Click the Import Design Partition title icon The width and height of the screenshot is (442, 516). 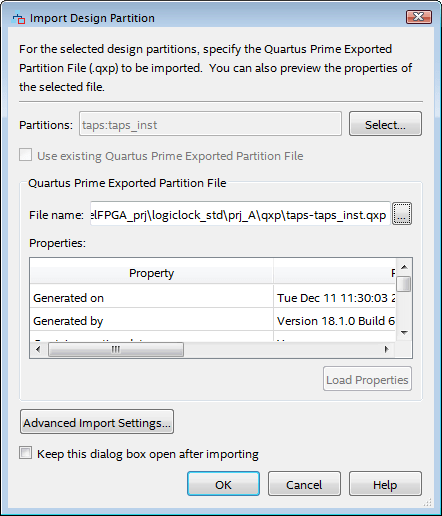[19, 18]
